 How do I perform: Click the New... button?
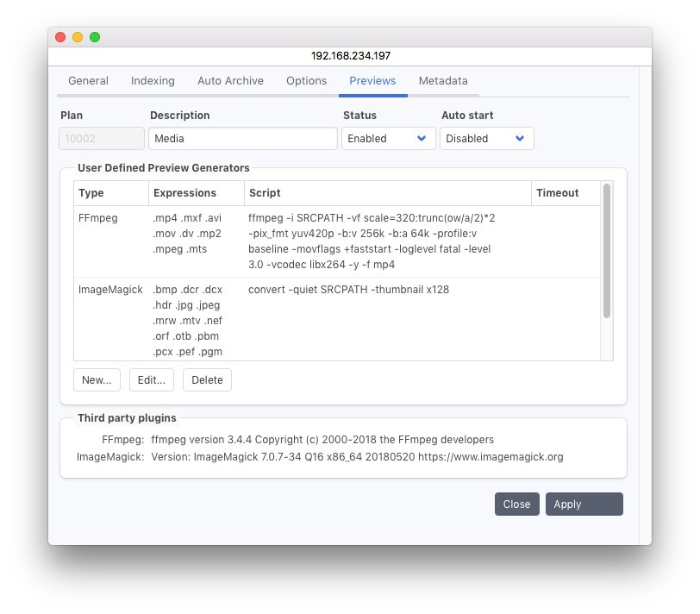97,380
